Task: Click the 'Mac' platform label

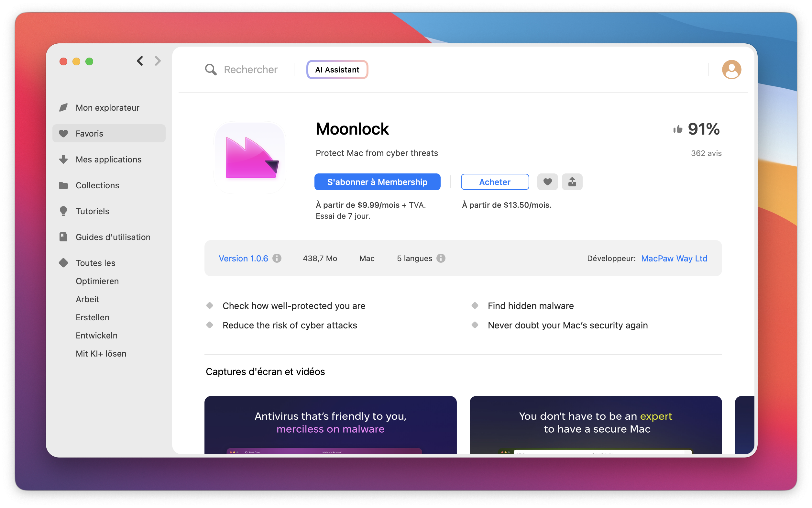Action: [367, 258]
